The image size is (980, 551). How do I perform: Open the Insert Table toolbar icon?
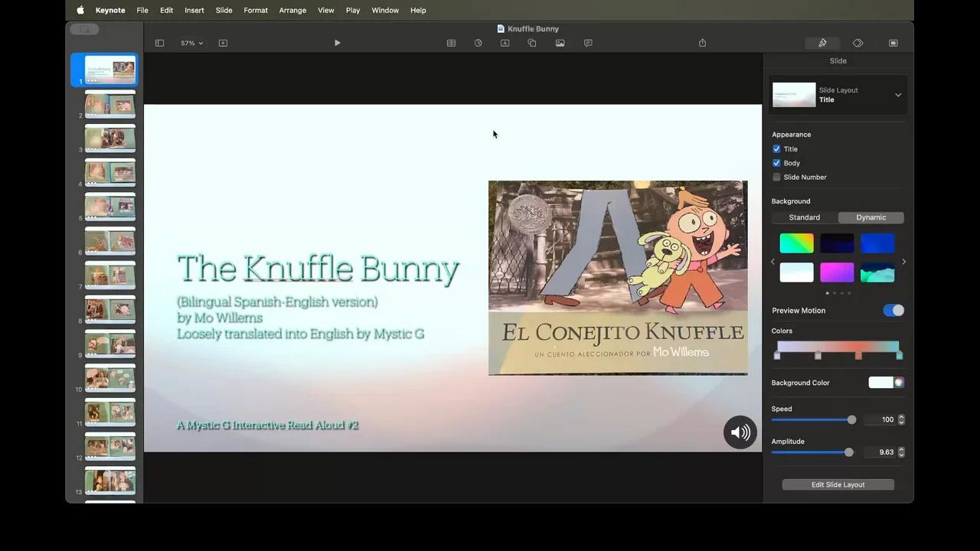(451, 43)
